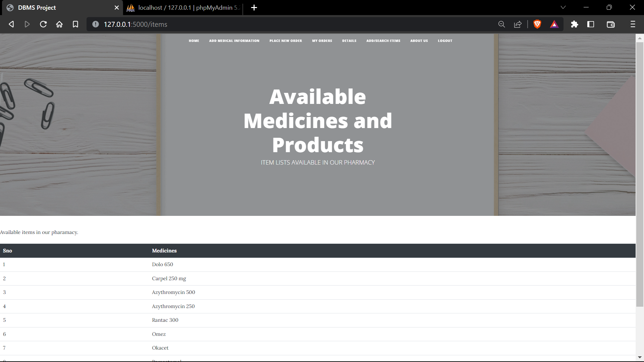Open the HOME nav link
The image size is (644, 362).
coord(194,41)
